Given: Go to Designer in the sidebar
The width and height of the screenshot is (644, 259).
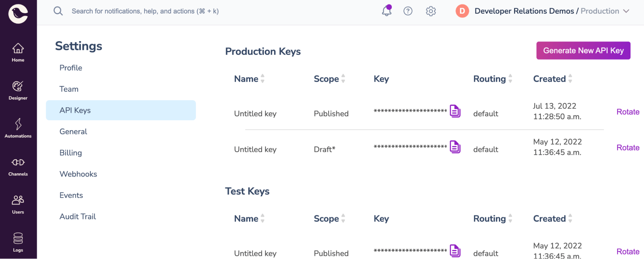Looking at the screenshot, I should click(18, 90).
